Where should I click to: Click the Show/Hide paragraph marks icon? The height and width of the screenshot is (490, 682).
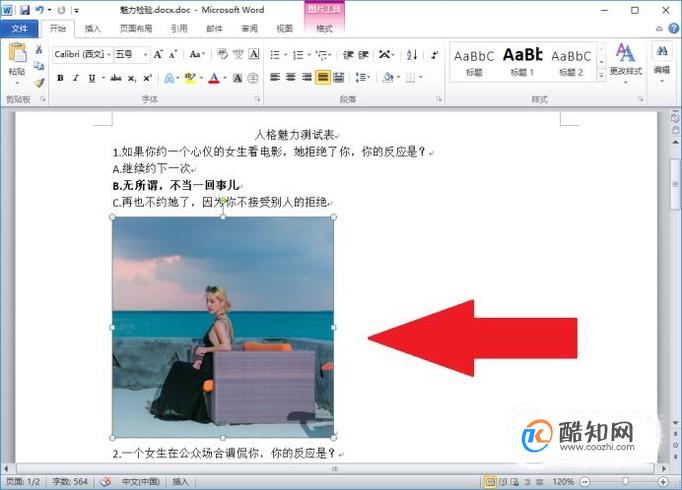click(434, 55)
